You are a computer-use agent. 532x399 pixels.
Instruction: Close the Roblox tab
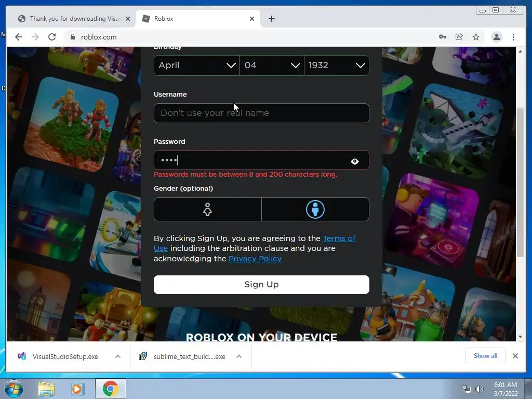pos(252,19)
